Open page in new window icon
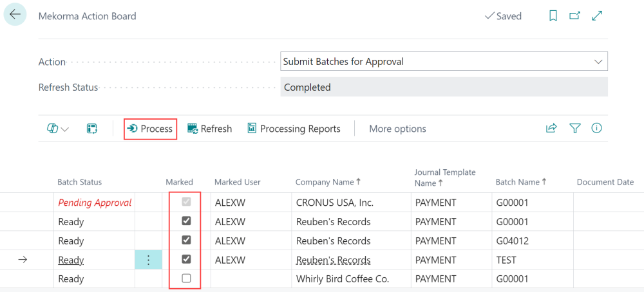 574,15
